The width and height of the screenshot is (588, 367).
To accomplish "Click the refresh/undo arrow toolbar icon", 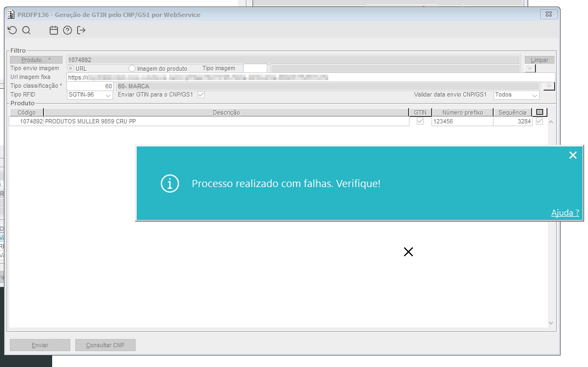I will [13, 30].
